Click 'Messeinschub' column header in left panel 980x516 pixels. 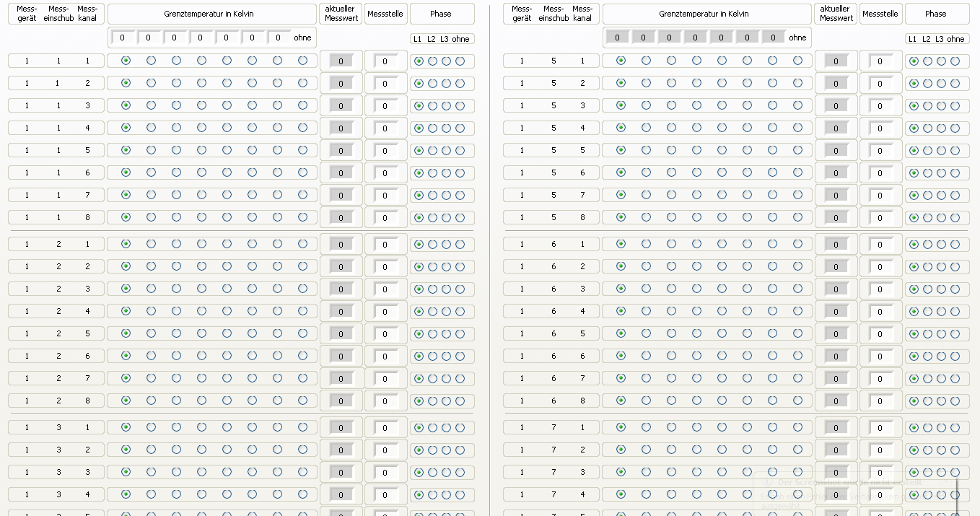coord(58,14)
